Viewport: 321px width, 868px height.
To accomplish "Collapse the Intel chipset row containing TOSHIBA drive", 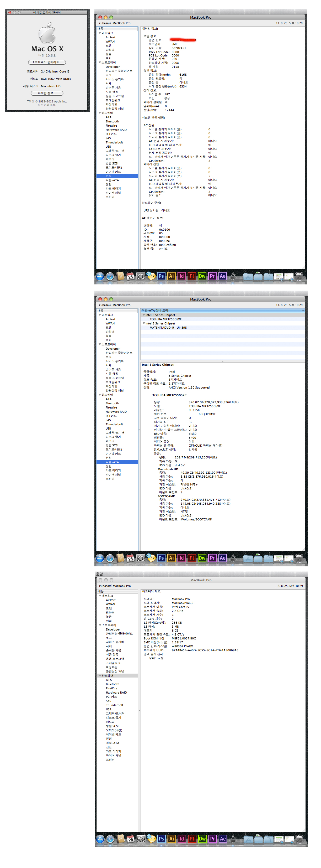I will pos(144,315).
